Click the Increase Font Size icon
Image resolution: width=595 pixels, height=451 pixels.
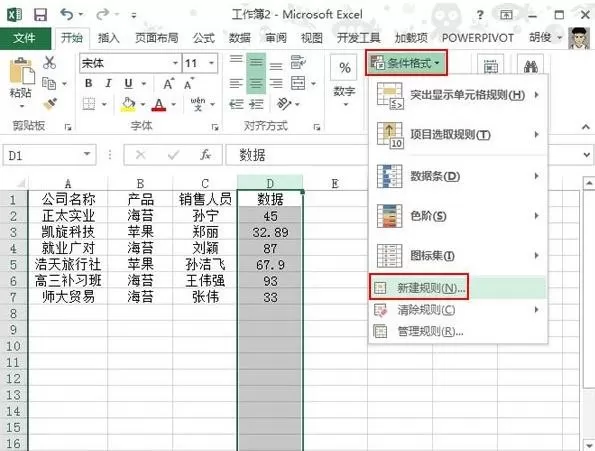[x=168, y=83]
